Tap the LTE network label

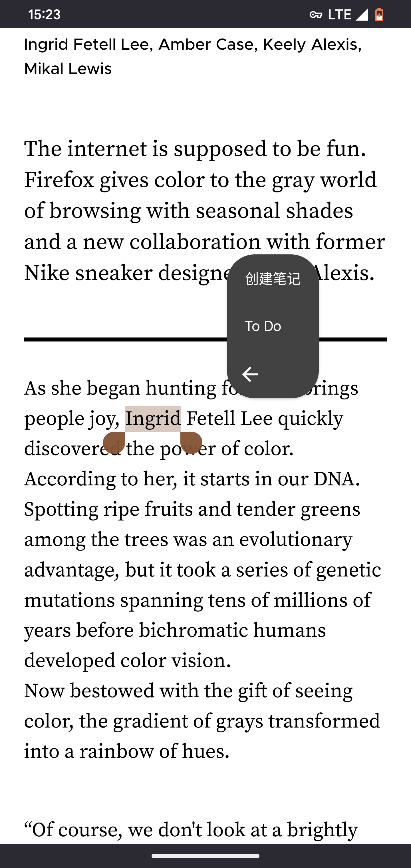340,15
